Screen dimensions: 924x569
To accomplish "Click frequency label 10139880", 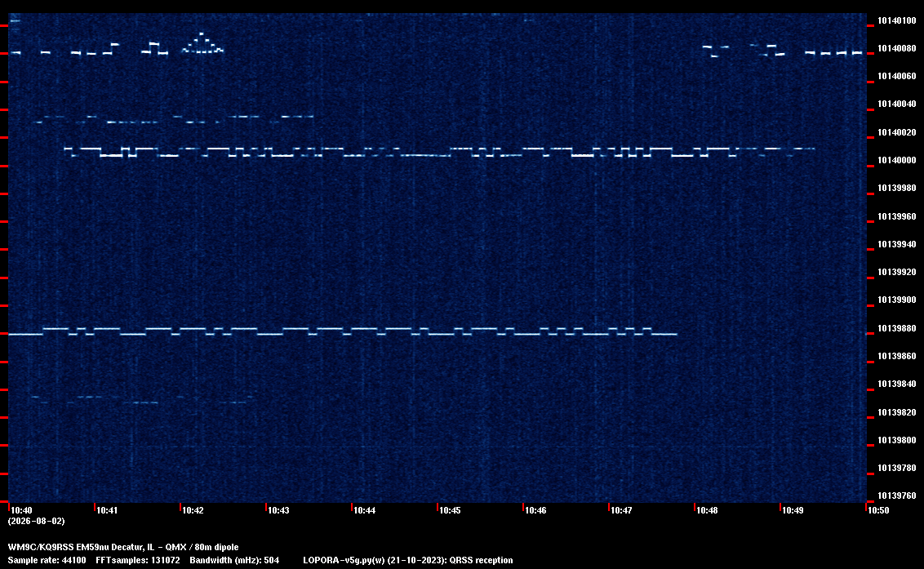I will [x=897, y=328].
